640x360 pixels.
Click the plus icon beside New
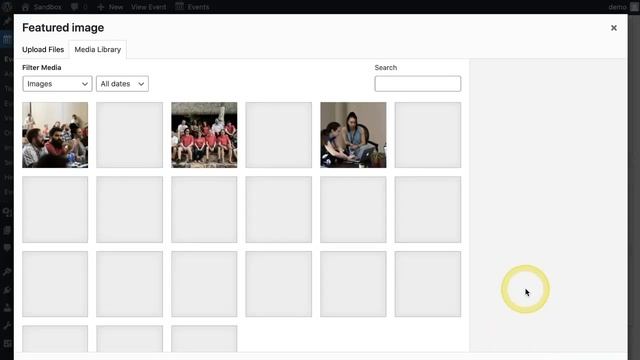pos(100,7)
